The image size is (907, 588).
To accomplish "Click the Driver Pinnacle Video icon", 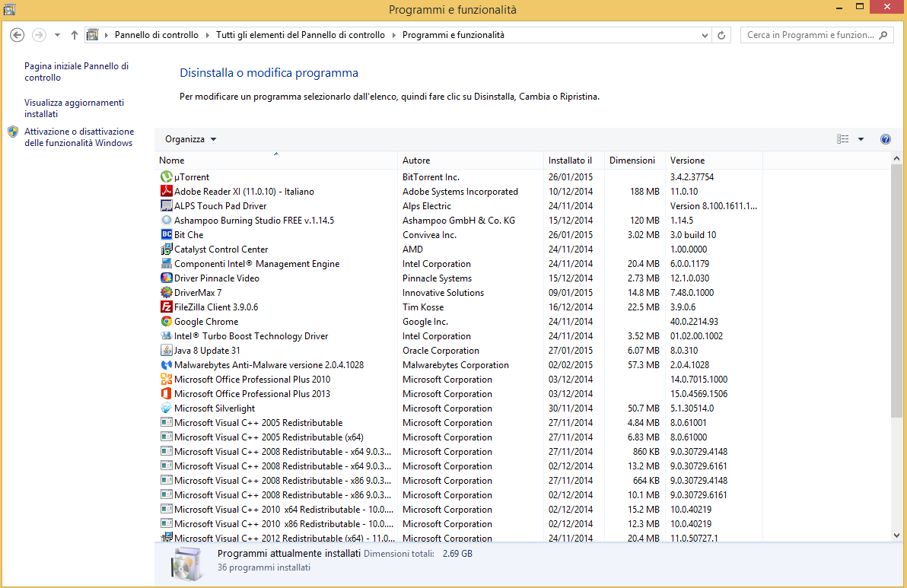I will (166, 278).
